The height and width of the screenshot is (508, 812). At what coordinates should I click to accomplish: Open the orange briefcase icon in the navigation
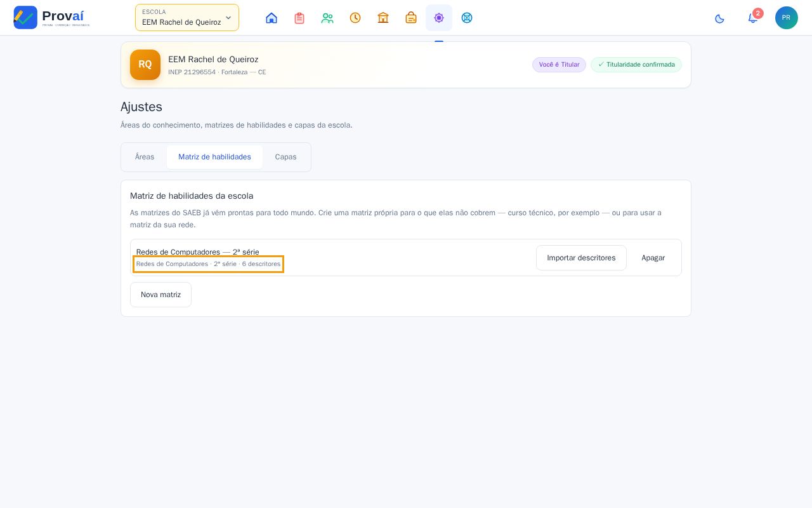point(411,18)
